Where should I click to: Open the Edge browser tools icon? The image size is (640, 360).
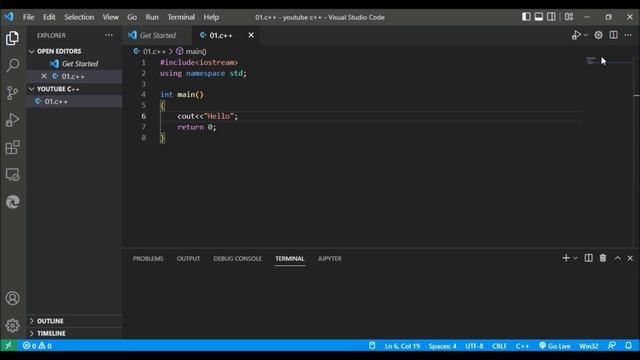(x=13, y=202)
